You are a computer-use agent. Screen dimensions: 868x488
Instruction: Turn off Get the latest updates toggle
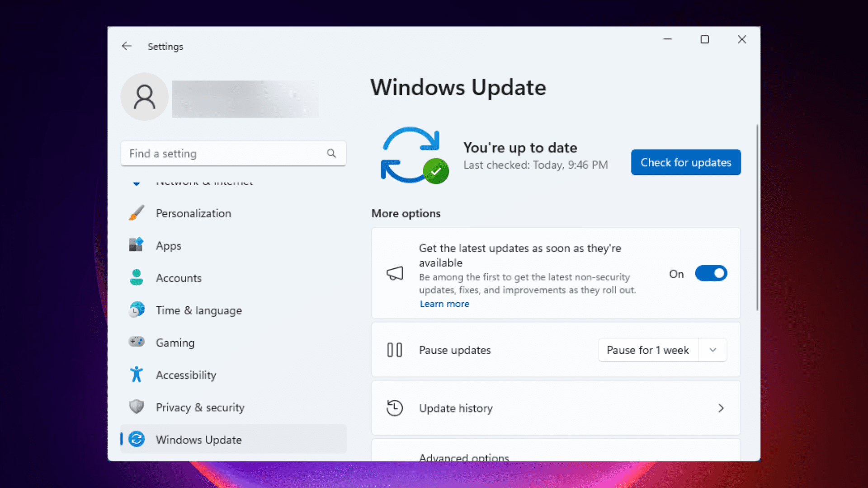[x=711, y=273]
